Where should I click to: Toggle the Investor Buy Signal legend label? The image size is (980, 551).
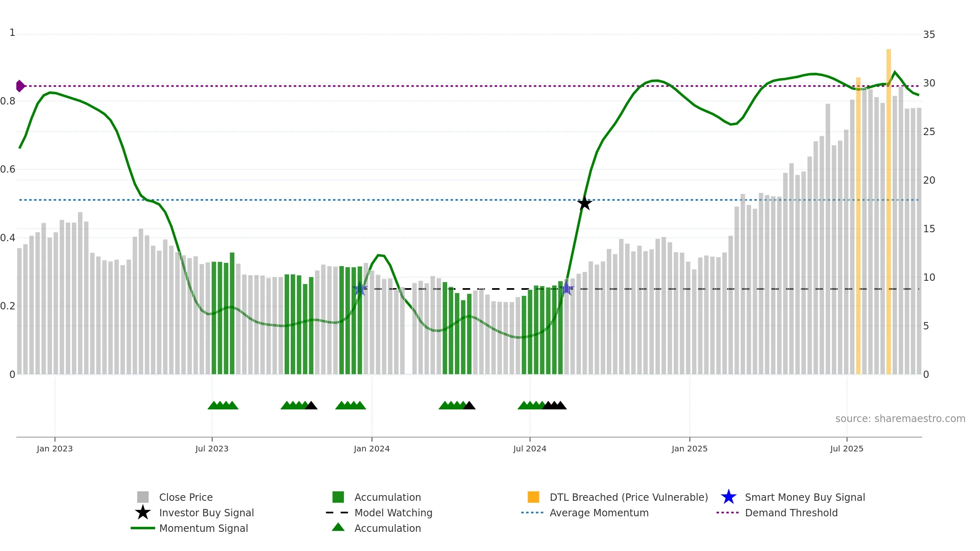[207, 513]
